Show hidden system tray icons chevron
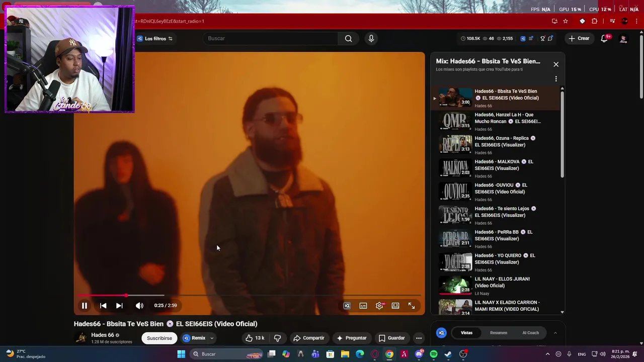 click(x=548, y=354)
